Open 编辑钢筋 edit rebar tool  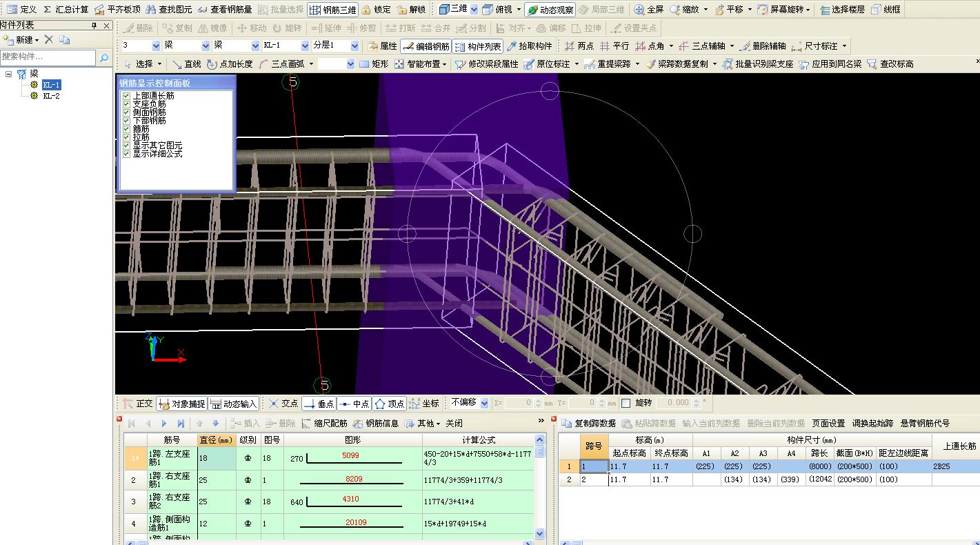coord(426,46)
